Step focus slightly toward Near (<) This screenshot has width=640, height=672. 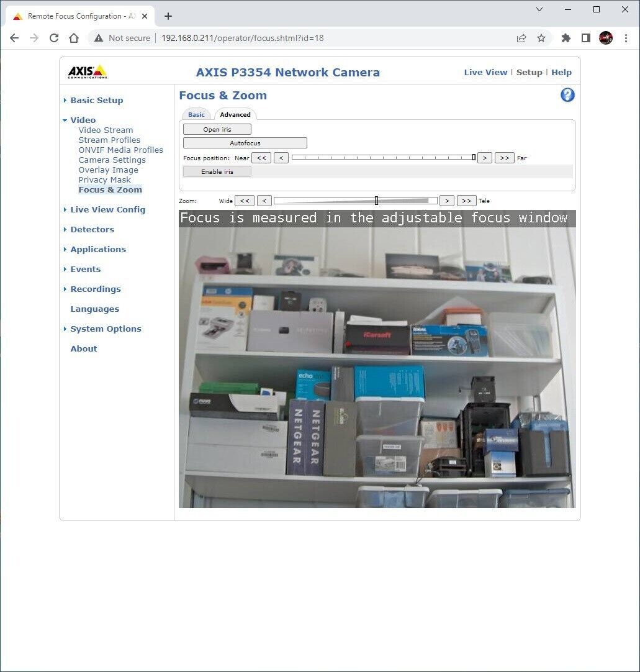[x=281, y=158]
